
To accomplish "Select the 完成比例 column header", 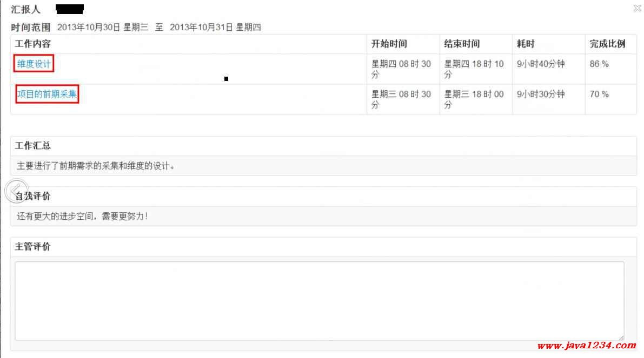I will [x=607, y=44].
